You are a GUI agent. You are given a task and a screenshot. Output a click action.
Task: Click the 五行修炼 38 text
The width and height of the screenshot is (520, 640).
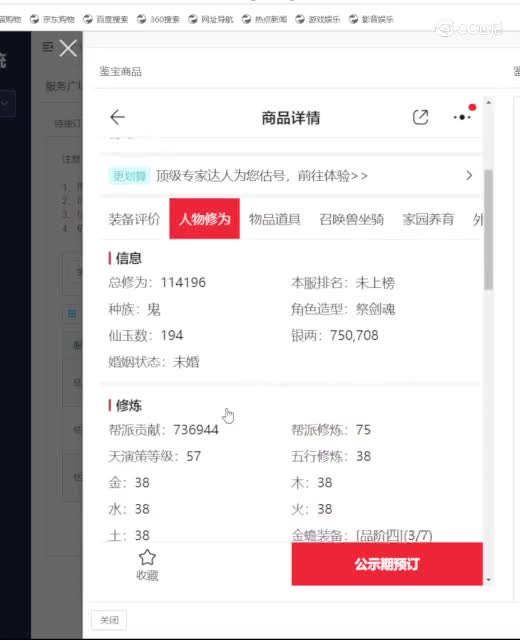[331, 456]
